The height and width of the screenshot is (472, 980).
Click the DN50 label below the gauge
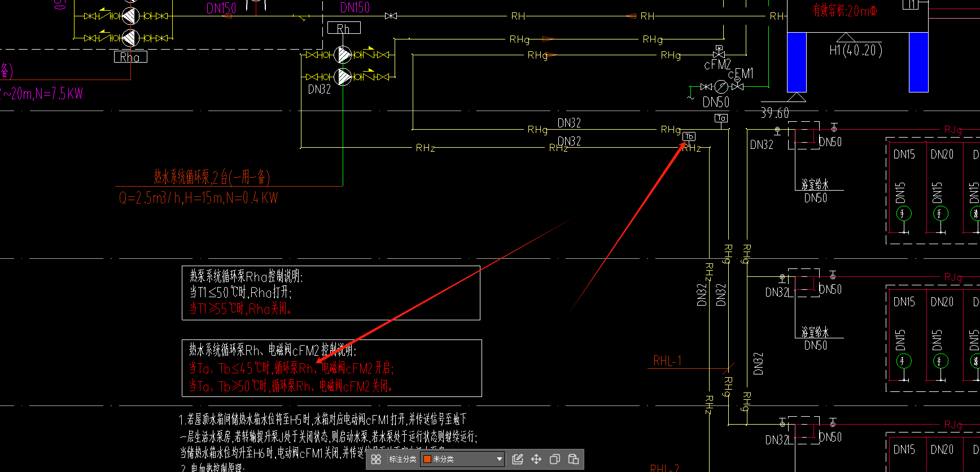pos(716,102)
